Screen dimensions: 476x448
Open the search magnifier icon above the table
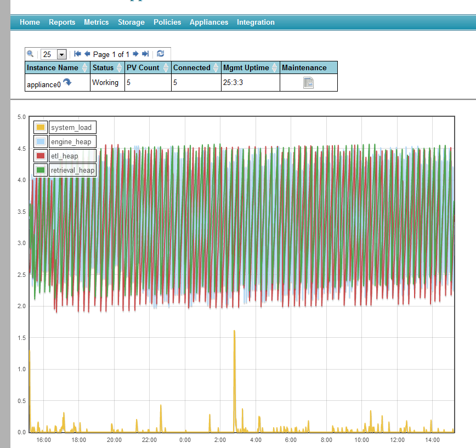coord(30,54)
